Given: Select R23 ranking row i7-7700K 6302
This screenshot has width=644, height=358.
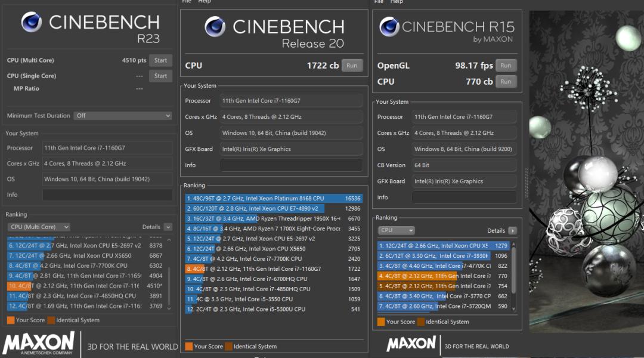Looking at the screenshot, I should (85, 266).
